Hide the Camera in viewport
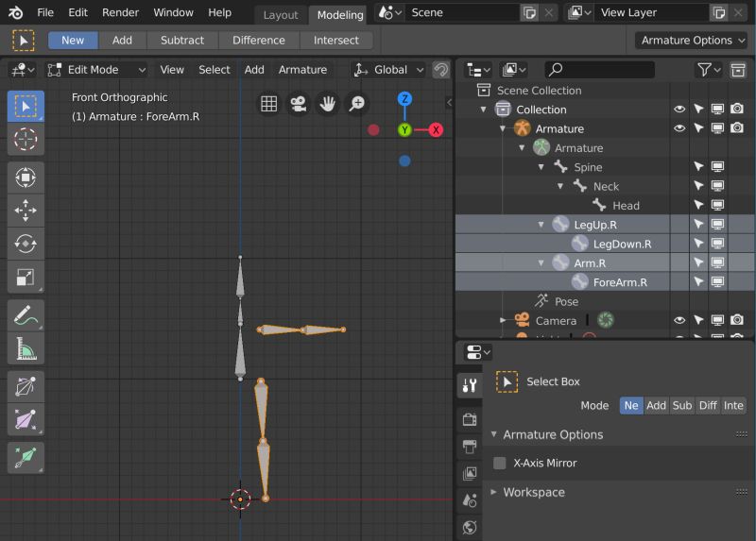Screen dimensions: 756x541 679,320
